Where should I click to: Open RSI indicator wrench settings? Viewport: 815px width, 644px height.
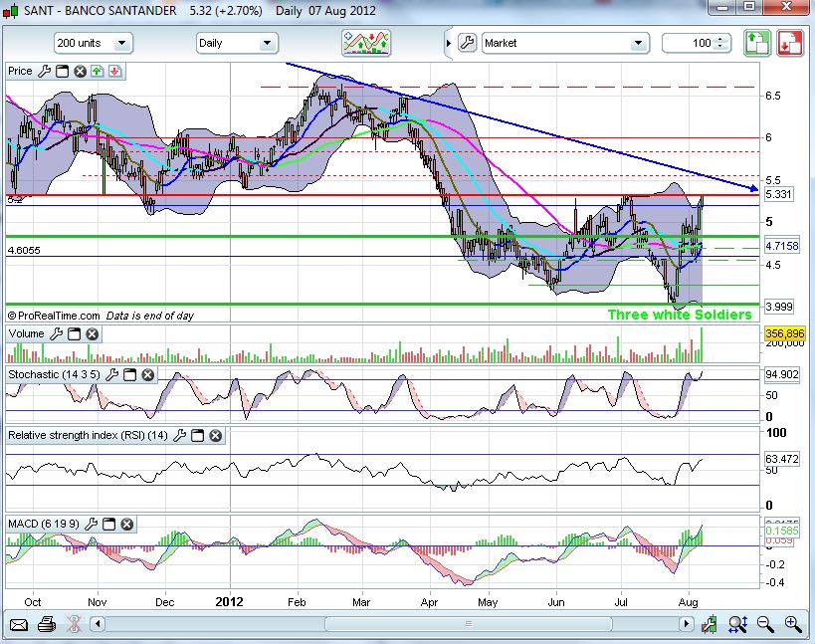[179, 436]
